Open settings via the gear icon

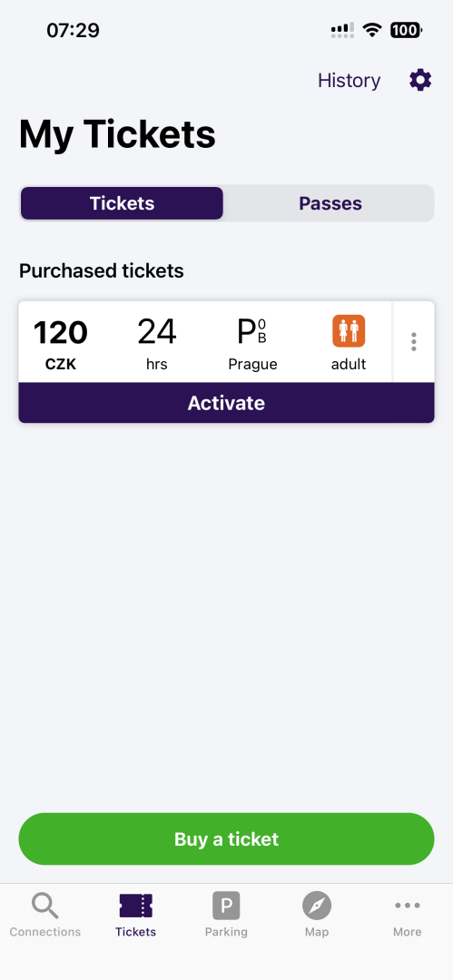click(x=420, y=81)
